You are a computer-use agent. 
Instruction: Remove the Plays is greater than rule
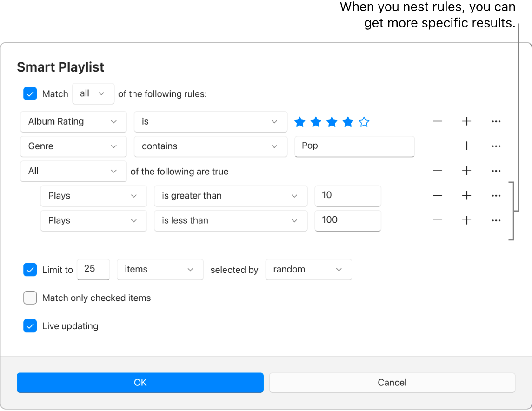pos(437,196)
